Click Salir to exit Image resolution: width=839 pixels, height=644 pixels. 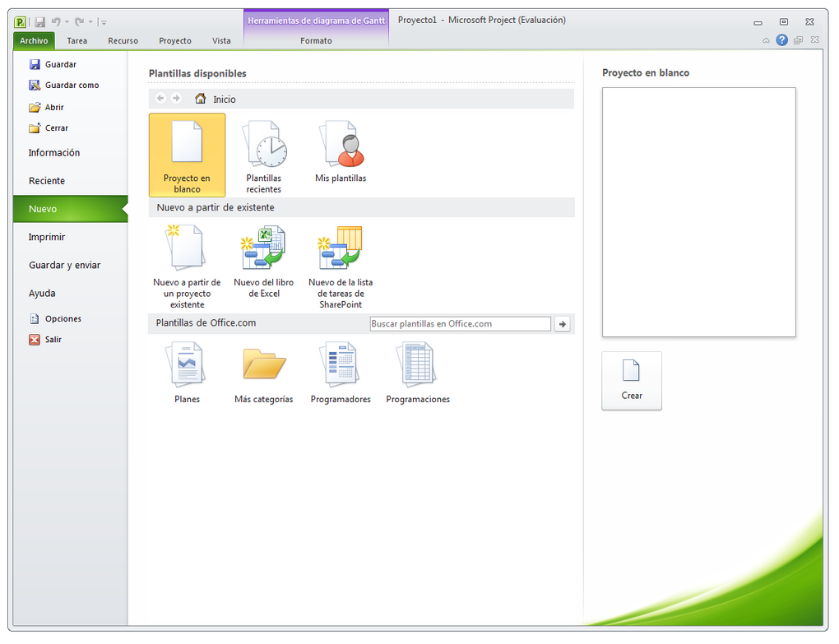point(45,340)
